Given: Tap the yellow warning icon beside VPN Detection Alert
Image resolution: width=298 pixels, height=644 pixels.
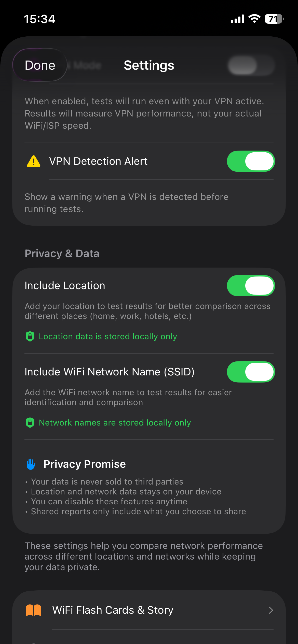Looking at the screenshot, I should pyautogui.click(x=34, y=161).
